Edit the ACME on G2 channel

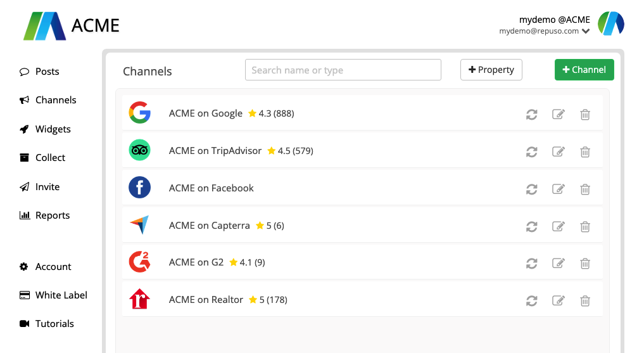[558, 262]
